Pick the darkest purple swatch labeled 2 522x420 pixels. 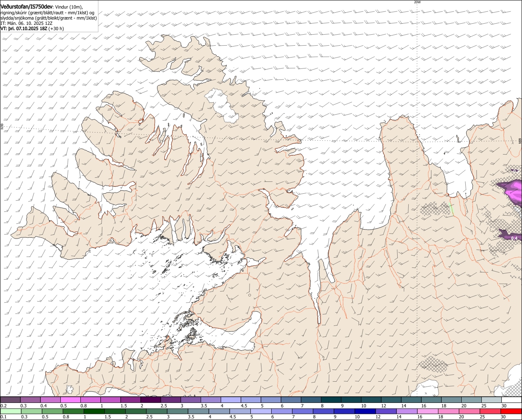150,400
